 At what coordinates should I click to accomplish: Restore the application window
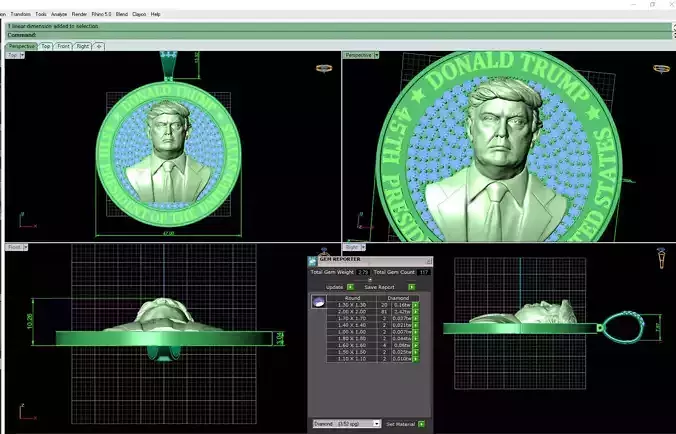[x=652, y=4]
